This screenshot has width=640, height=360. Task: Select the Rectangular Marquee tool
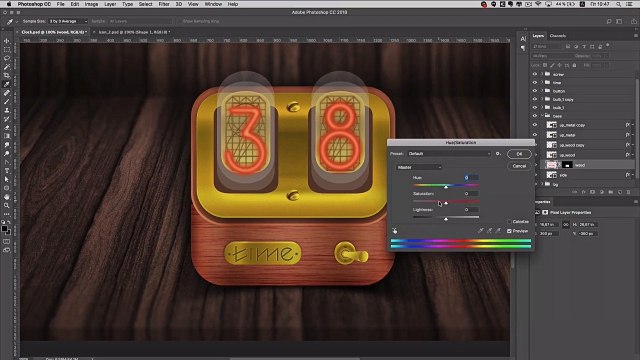pyautogui.click(x=7, y=49)
